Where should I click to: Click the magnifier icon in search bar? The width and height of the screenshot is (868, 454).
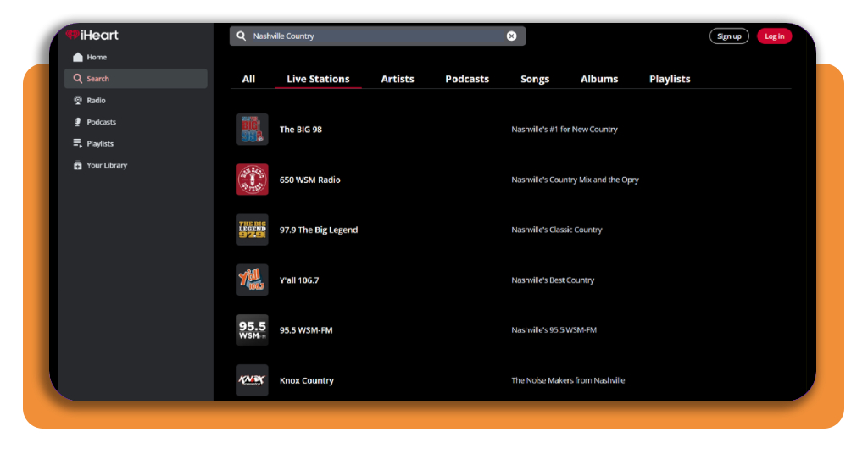click(x=242, y=36)
